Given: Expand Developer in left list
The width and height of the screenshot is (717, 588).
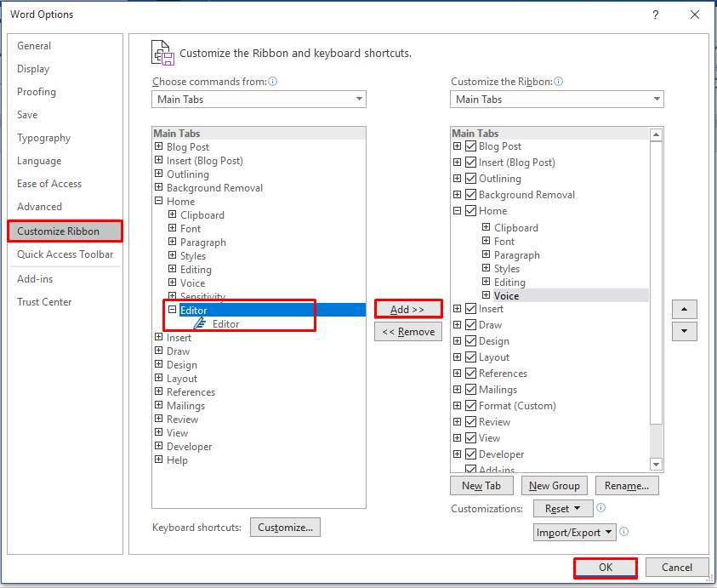Looking at the screenshot, I should (x=159, y=446).
